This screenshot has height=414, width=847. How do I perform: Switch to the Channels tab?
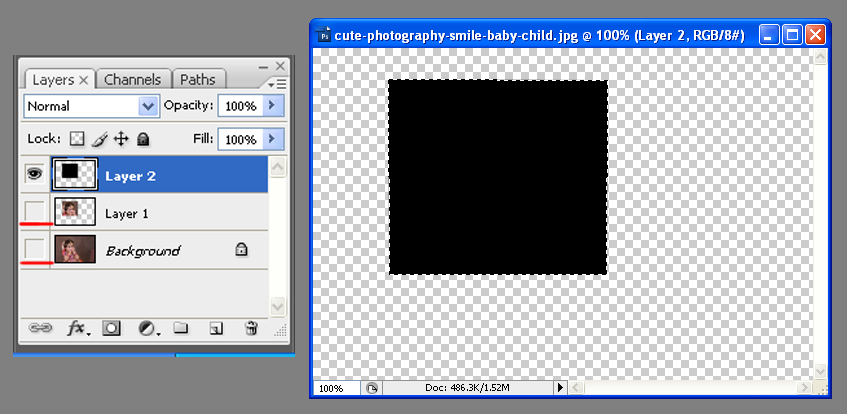tap(134, 79)
